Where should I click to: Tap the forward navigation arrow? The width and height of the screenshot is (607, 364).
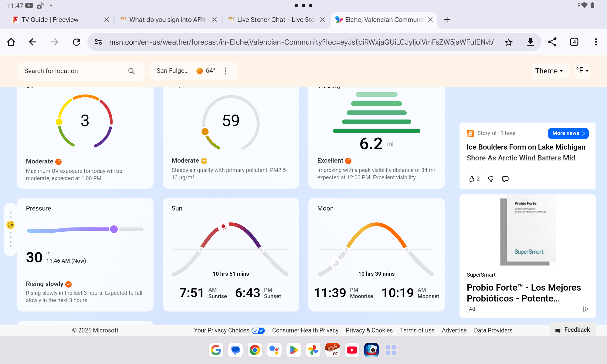point(55,42)
